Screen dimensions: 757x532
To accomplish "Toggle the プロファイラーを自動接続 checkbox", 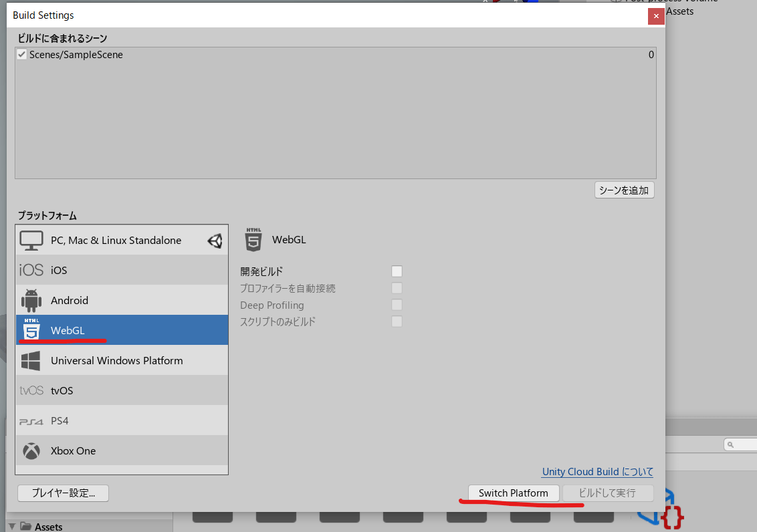I will point(397,288).
